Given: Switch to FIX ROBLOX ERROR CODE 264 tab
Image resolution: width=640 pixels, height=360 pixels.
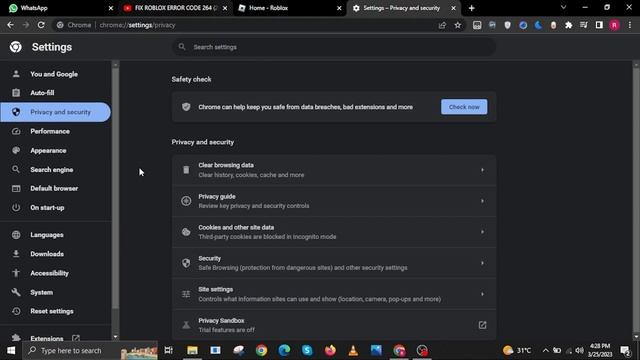Looking at the screenshot, I should pyautogui.click(x=176, y=8).
